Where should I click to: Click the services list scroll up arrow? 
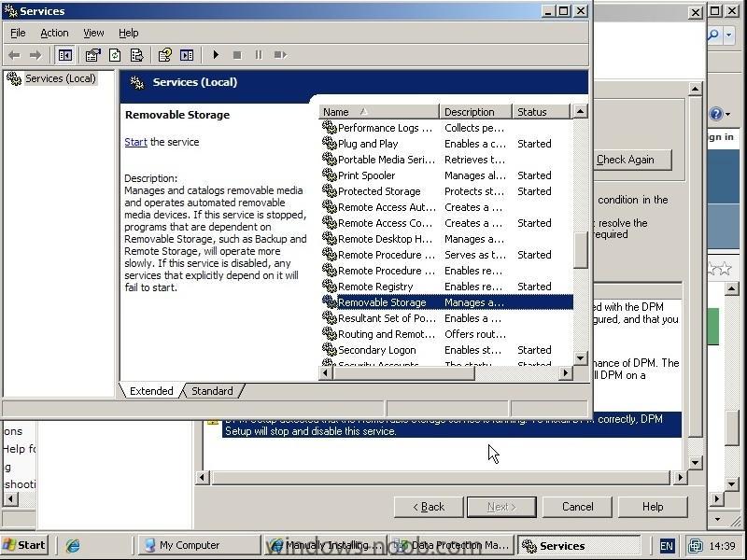coord(580,112)
